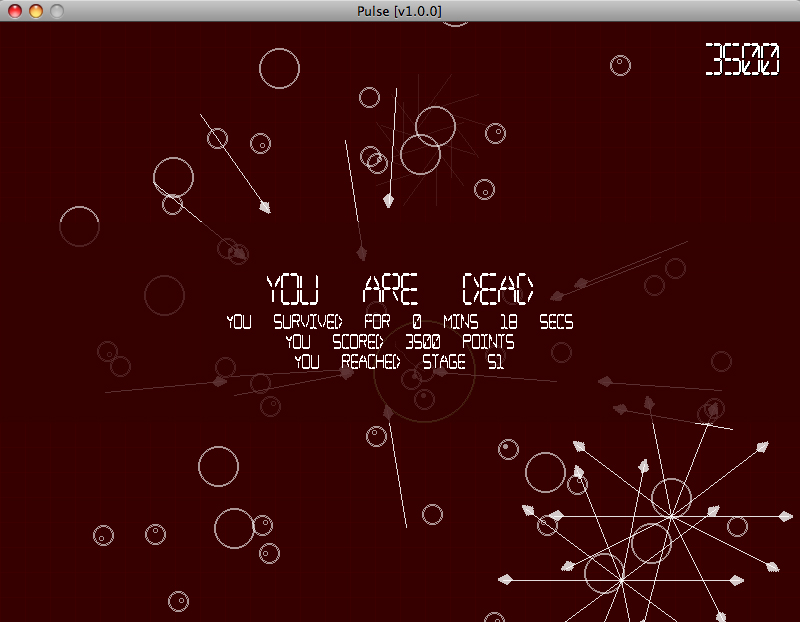Select the survived 0 mins 18 secs line
800x622 pixels.
click(x=400, y=322)
